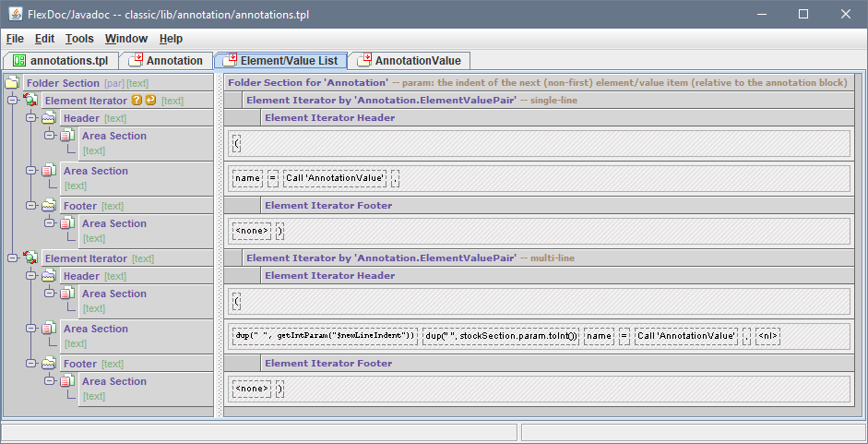Click the first Footer node icon
Screen dimensions: 868x444
pyautogui.click(x=49, y=206)
